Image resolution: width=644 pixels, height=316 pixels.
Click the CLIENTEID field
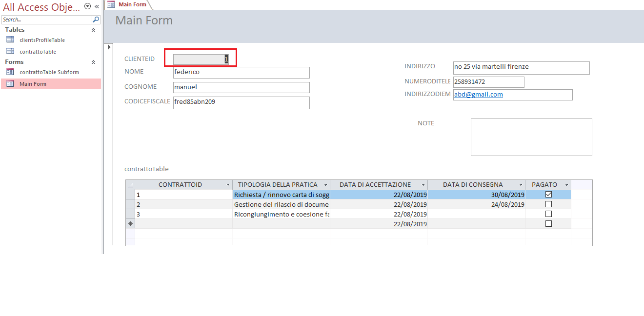pyautogui.click(x=201, y=59)
